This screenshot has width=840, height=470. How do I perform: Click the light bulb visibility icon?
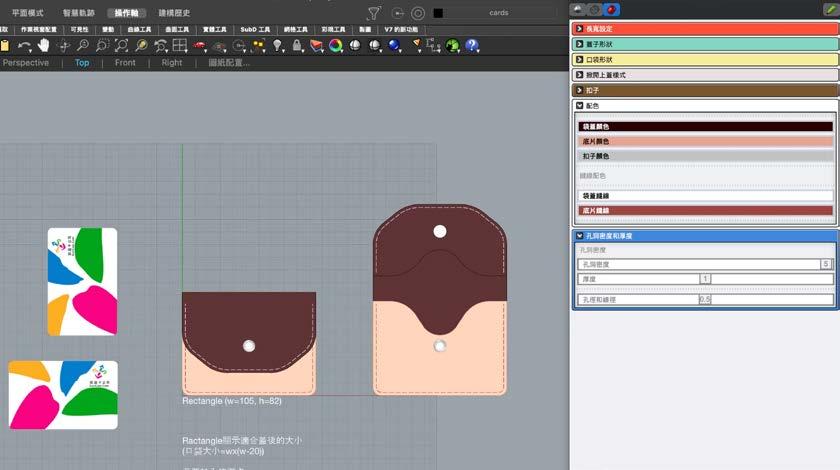pyautogui.click(x=278, y=46)
